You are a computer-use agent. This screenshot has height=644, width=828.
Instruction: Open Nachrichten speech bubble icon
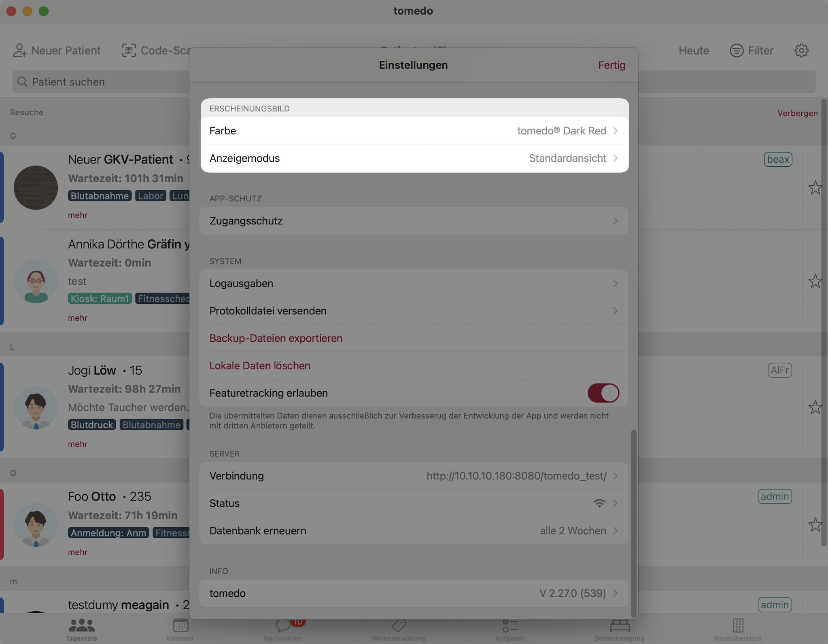click(x=283, y=625)
